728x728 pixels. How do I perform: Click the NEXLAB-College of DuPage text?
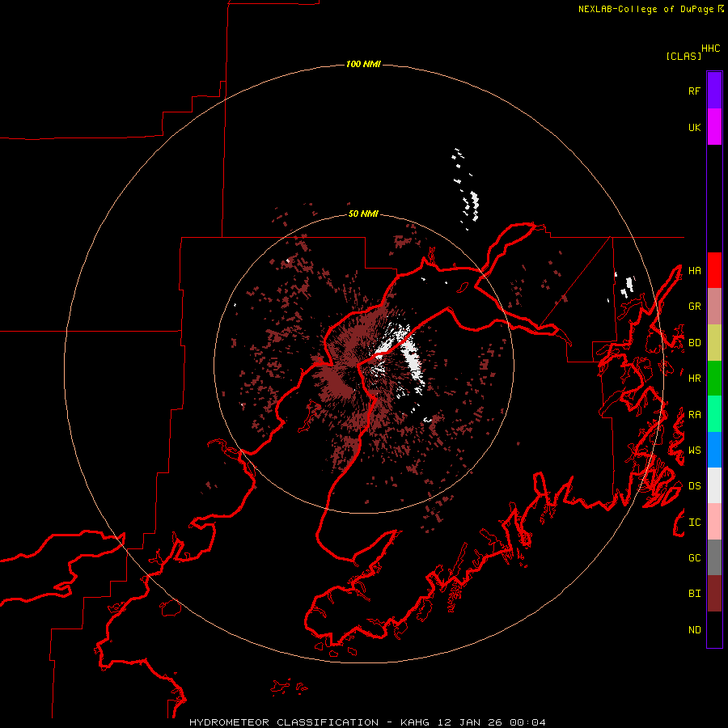[x=645, y=9]
